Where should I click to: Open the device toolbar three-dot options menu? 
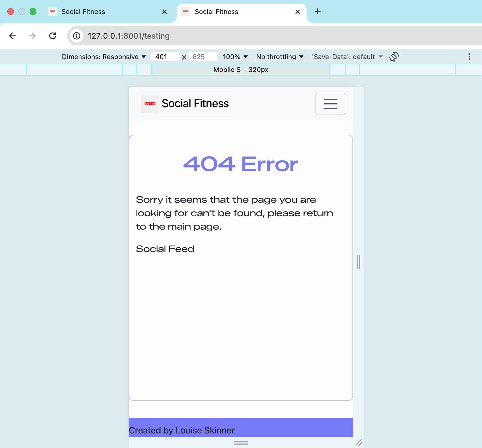pos(469,57)
